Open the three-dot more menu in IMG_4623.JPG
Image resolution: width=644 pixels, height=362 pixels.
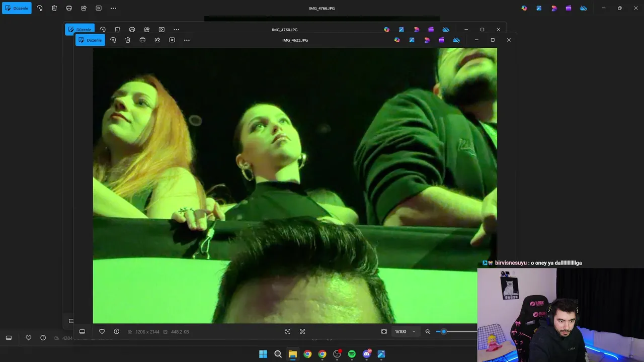[187, 40]
